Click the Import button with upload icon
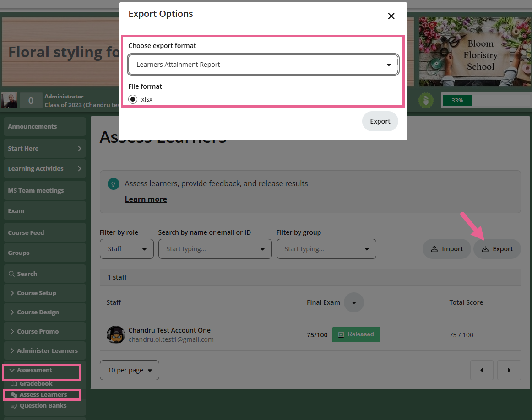This screenshot has height=420, width=532. click(x=446, y=249)
